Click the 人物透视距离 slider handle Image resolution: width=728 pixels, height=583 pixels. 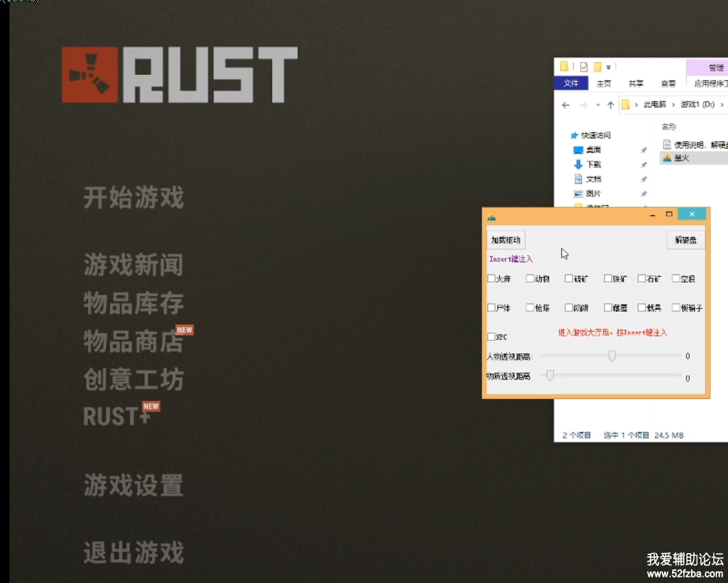pos(612,356)
